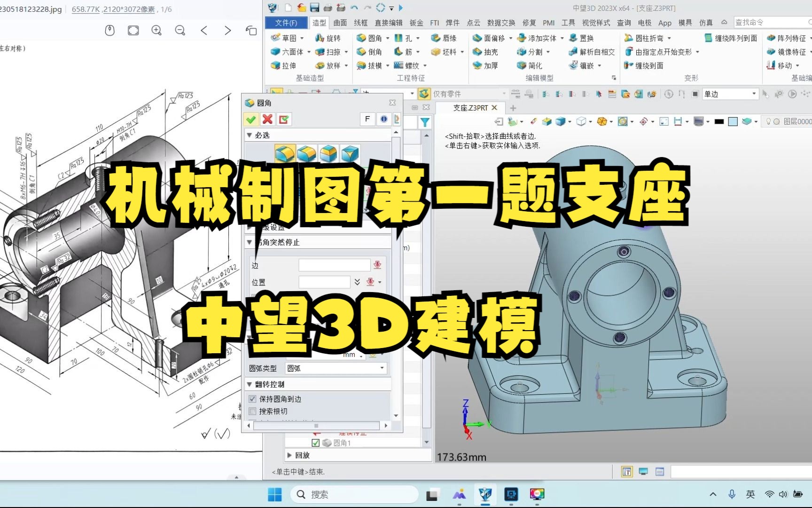This screenshot has width=812, height=508.
Task: Click the Save icon in quick access toolbar
Action: [314, 8]
